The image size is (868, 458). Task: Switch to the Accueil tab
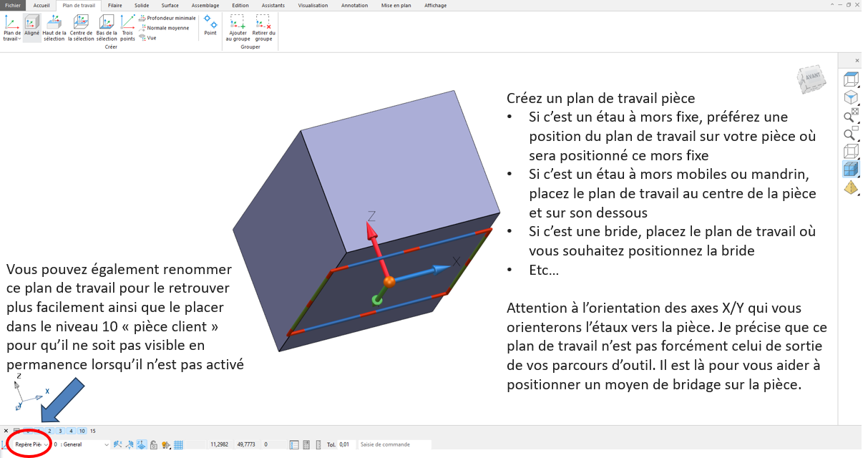click(x=42, y=5)
